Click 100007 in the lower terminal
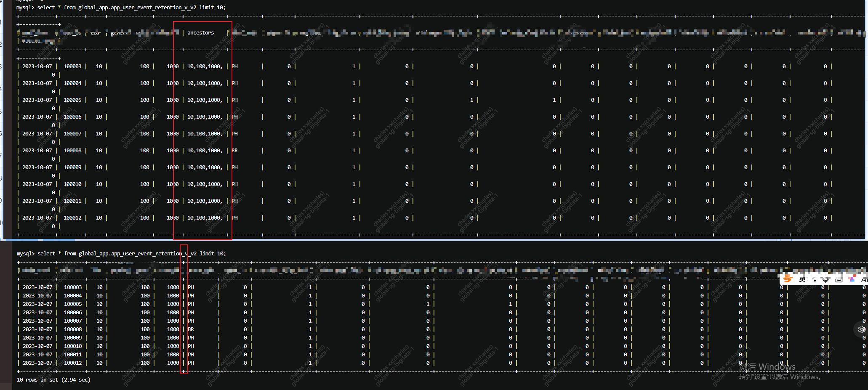This screenshot has height=390, width=868. [x=73, y=321]
